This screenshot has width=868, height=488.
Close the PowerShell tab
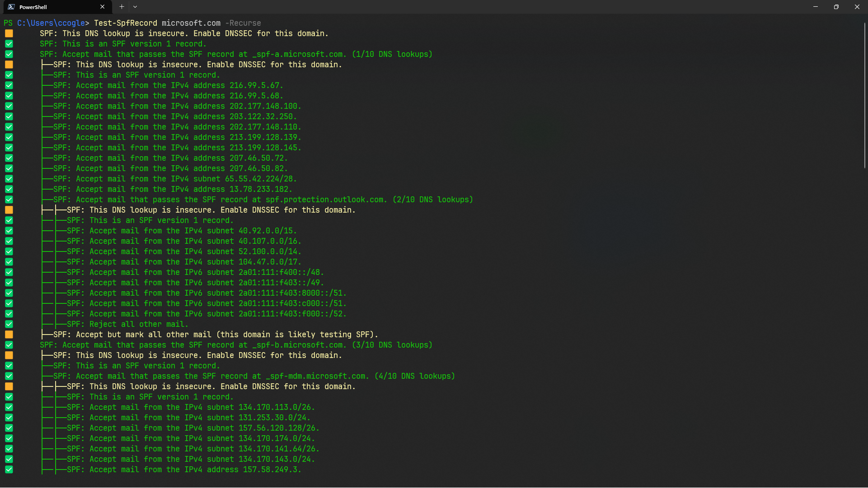(x=103, y=7)
